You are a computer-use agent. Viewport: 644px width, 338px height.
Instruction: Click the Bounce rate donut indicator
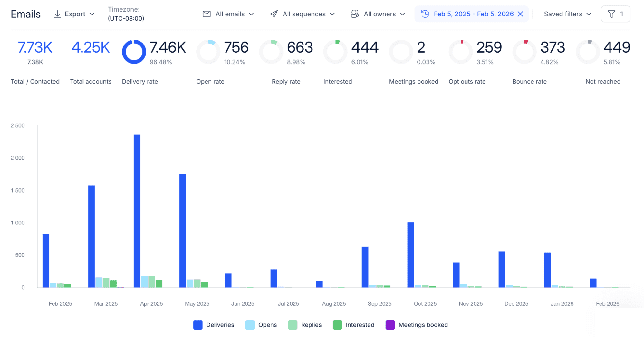click(x=524, y=52)
